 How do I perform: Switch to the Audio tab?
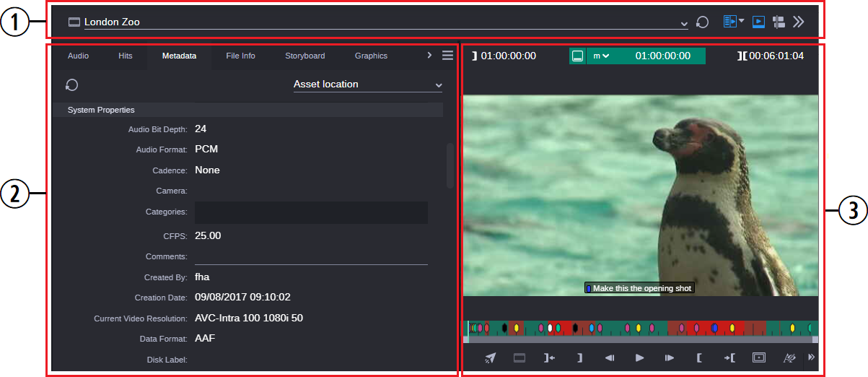[79, 56]
